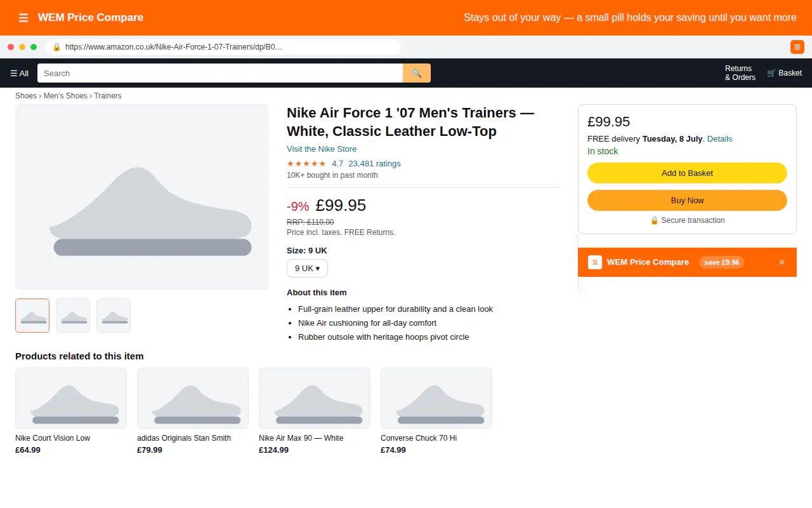The height and width of the screenshot is (508, 812).
Task: Expand the save £9.96 badge
Action: coord(721,262)
